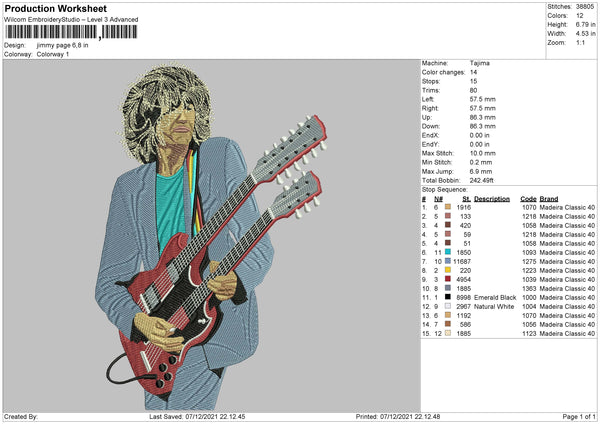Image resolution: width=600 pixels, height=424 pixels.
Task: Click the 'St.' column header
Action: point(466,199)
